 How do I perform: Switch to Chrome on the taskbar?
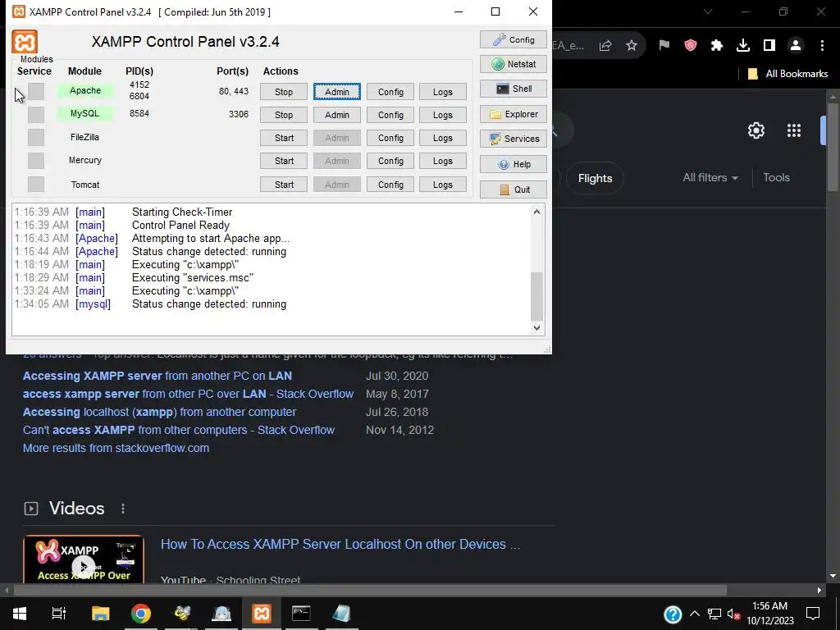tap(141, 614)
